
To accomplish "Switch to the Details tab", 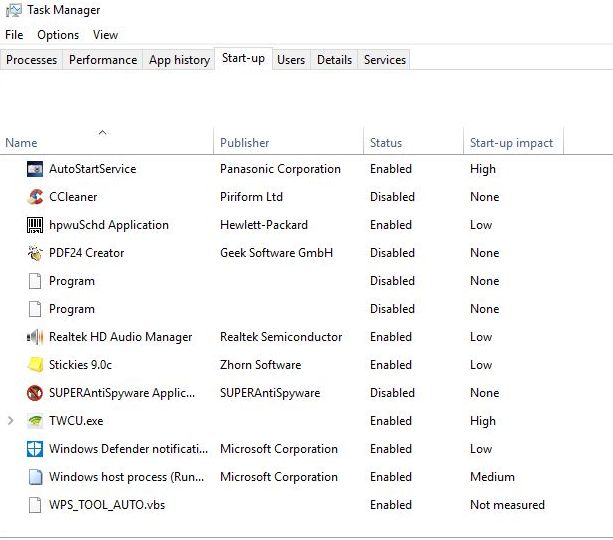I will [334, 60].
